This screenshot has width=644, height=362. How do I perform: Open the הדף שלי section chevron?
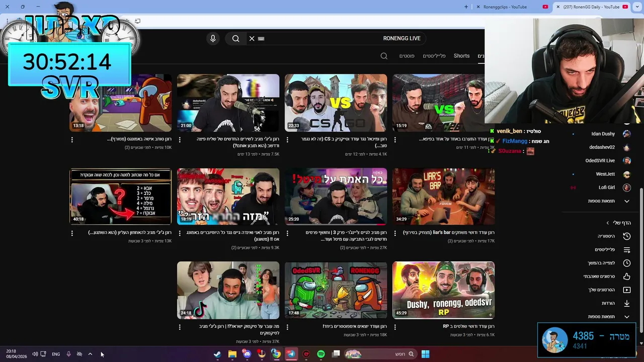[607, 223]
